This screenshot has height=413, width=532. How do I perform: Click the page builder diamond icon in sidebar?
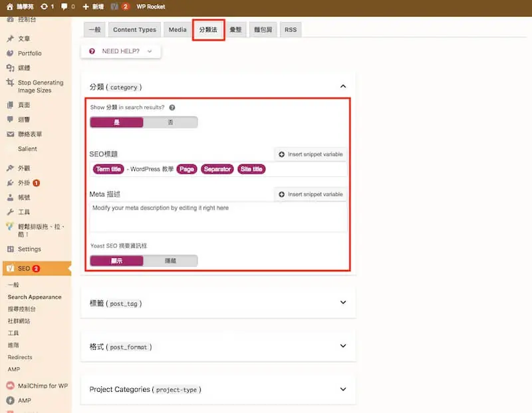10,226
